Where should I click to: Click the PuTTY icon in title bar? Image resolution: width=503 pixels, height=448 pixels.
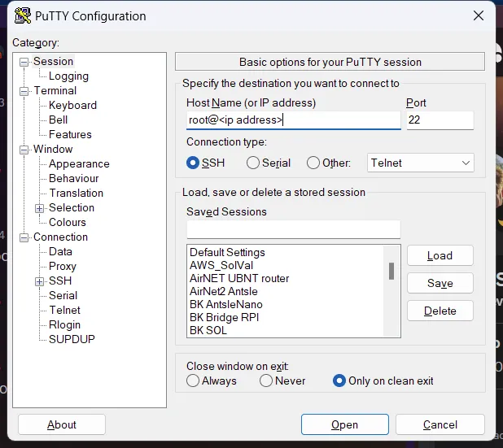[23, 15]
